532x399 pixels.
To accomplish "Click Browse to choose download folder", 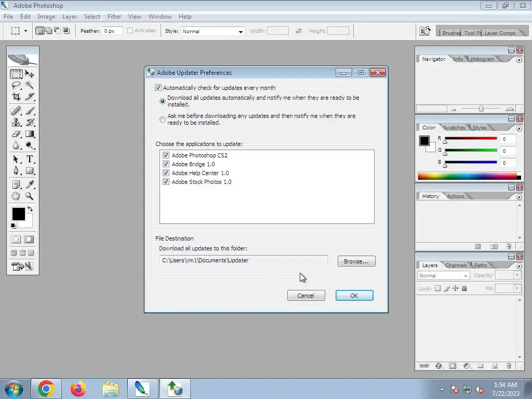I will click(356, 261).
